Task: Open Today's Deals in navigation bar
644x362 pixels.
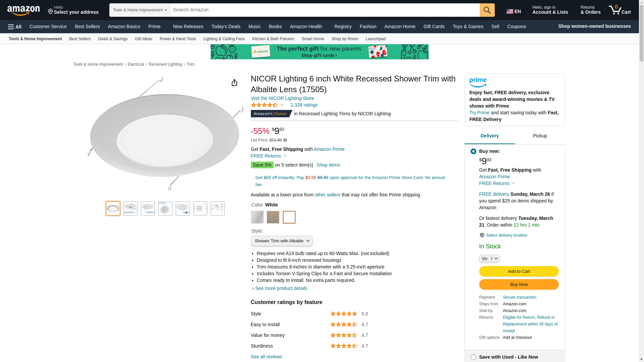Action: pos(226,26)
